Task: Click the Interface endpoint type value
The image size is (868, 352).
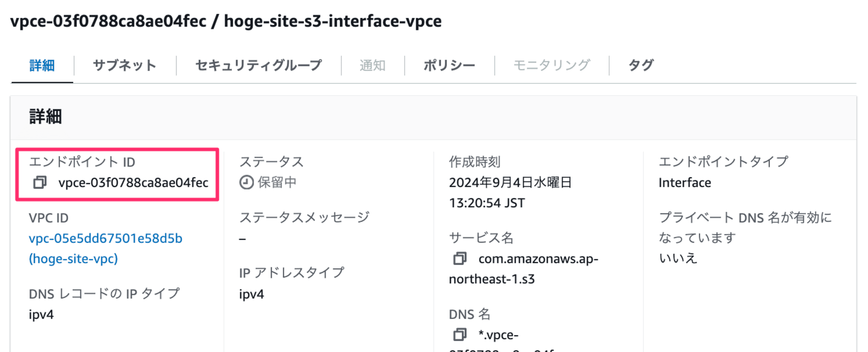Action: point(685,183)
